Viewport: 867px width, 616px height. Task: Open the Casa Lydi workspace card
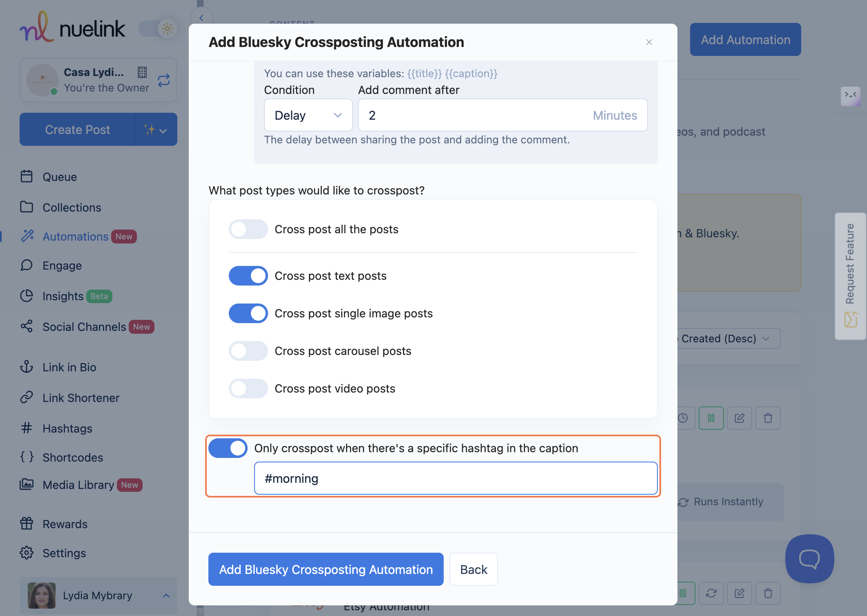click(98, 80)
